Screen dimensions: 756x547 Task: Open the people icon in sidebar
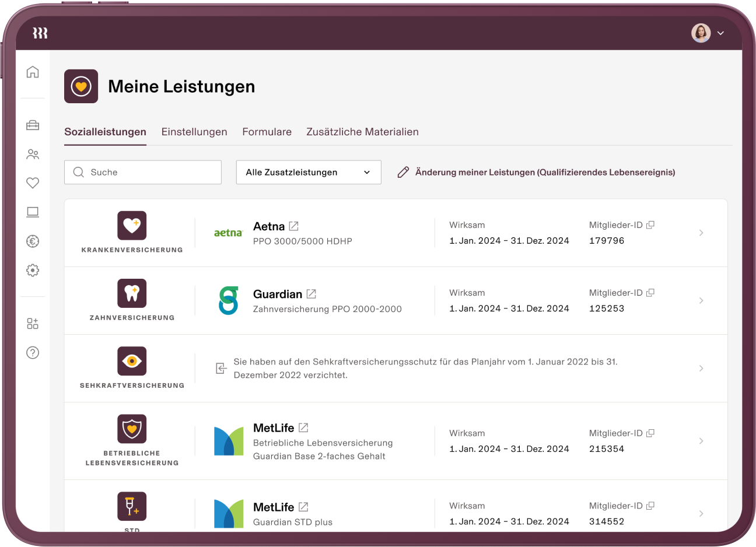click(x=33, y=155)
